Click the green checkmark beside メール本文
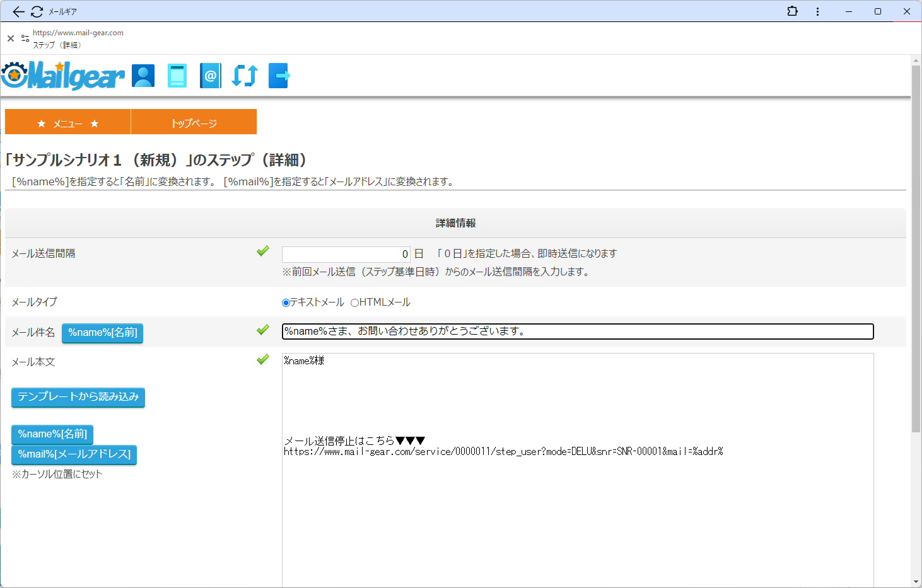The image size is (922, 588). (263, 359)
